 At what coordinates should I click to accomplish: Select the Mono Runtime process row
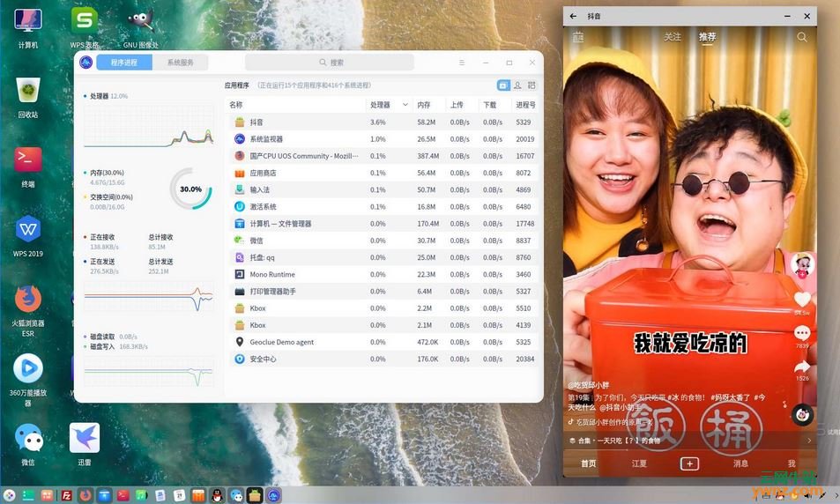click(383, 274)
